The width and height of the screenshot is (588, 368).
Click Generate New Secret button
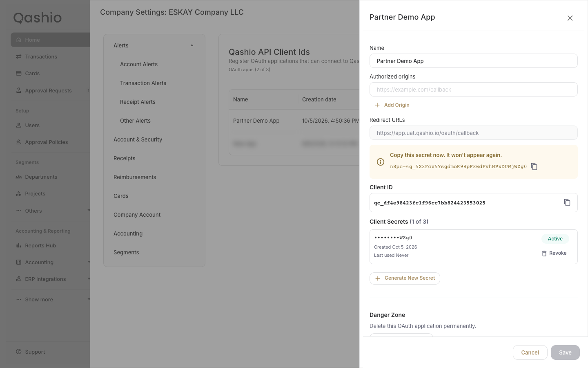pos(405,278)
